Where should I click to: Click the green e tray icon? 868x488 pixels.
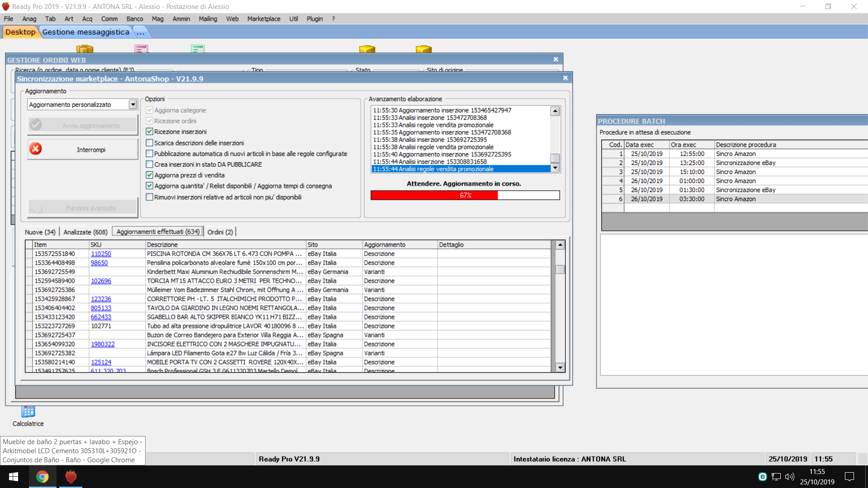pos(762,477)
